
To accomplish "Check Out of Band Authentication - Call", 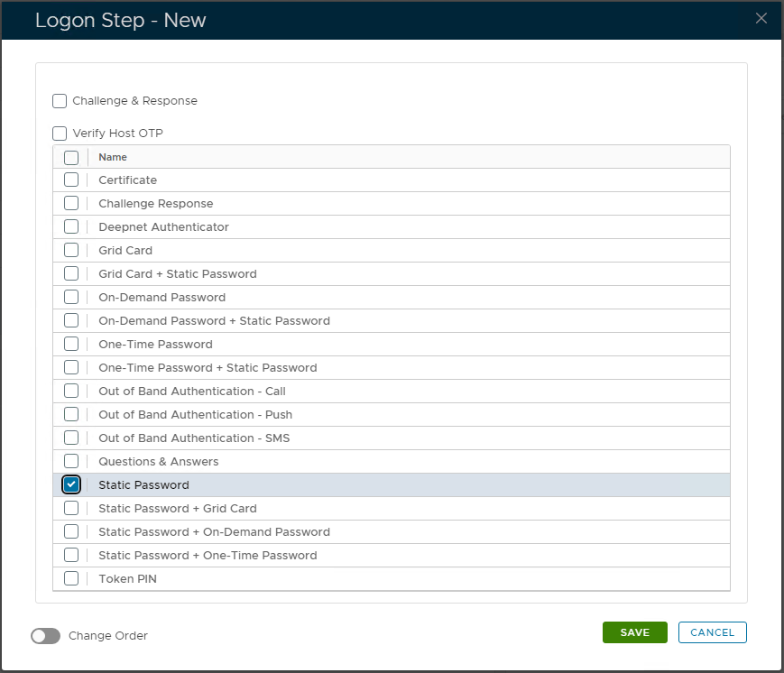I will click(x=71, y=392).
